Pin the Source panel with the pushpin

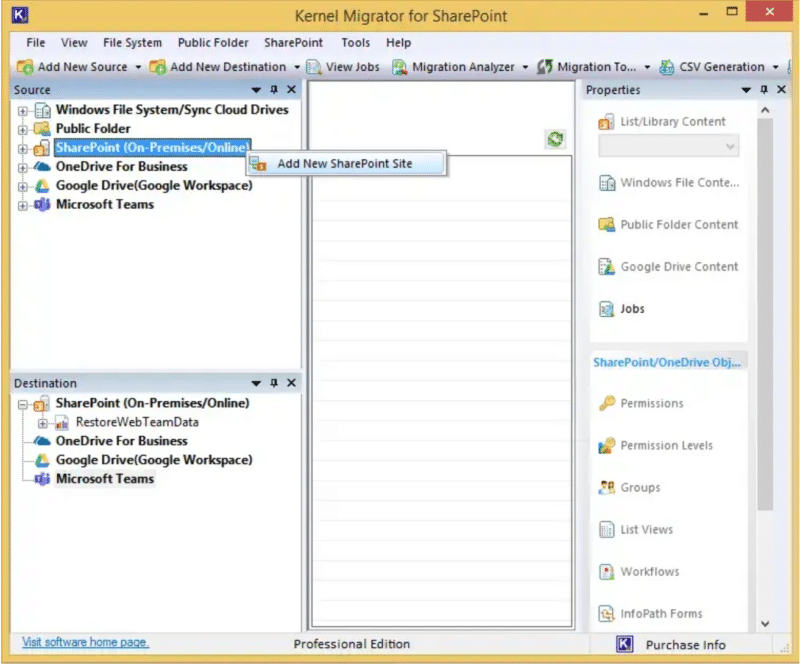coord(272,89)
